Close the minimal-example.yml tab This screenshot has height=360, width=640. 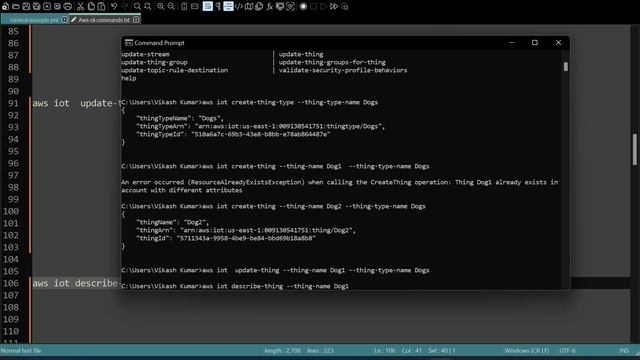pyautogui.click(x=64, y=20)
